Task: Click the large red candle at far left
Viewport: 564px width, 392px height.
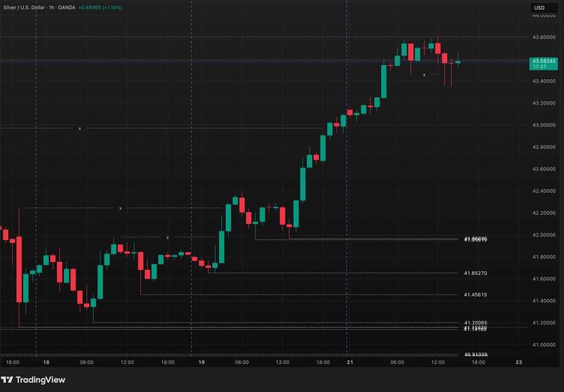Action: (x=19, y=269)
